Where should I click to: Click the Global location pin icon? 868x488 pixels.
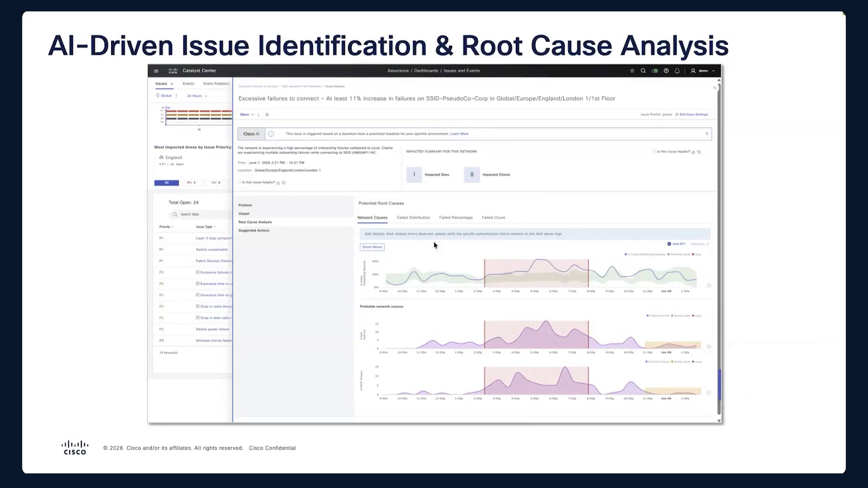(x=158, y=96)
